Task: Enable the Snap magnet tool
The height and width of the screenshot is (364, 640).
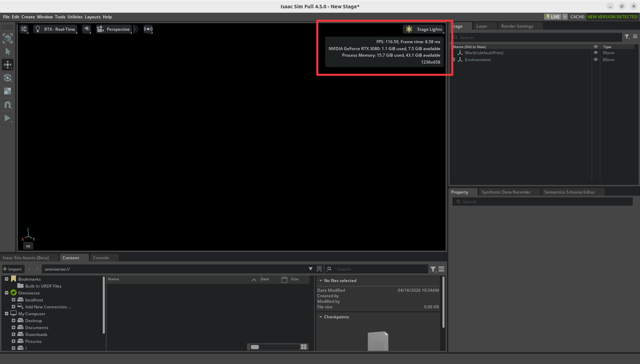Action: coord(8,104)
